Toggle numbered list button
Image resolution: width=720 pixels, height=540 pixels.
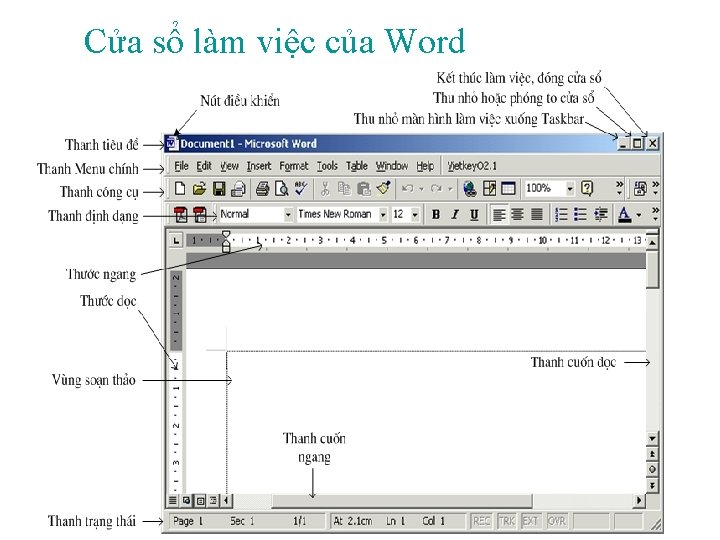pyautogui.click(x=561, y=214)
